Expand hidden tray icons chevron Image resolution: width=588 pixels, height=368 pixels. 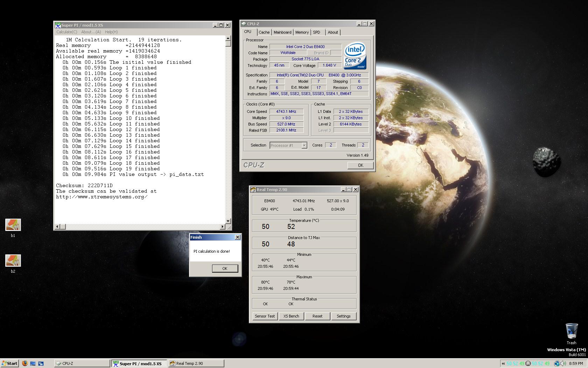[x=503, y=363]
